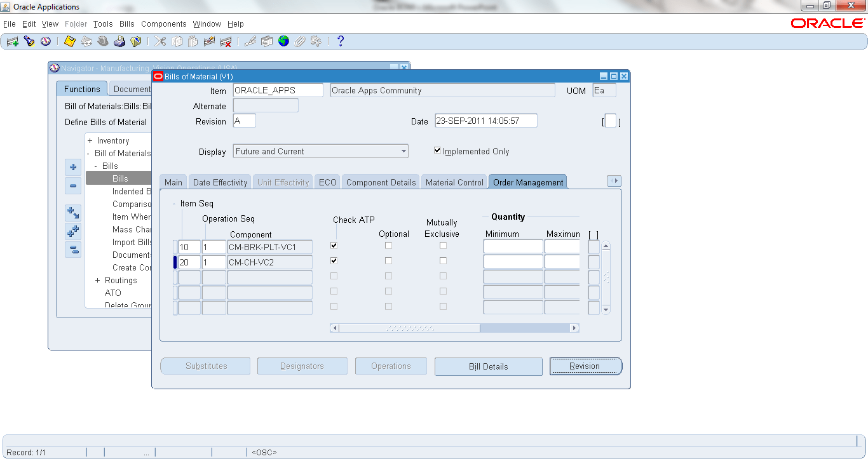
Task: Click the Translations globe icon
Action: coord(283,41)
